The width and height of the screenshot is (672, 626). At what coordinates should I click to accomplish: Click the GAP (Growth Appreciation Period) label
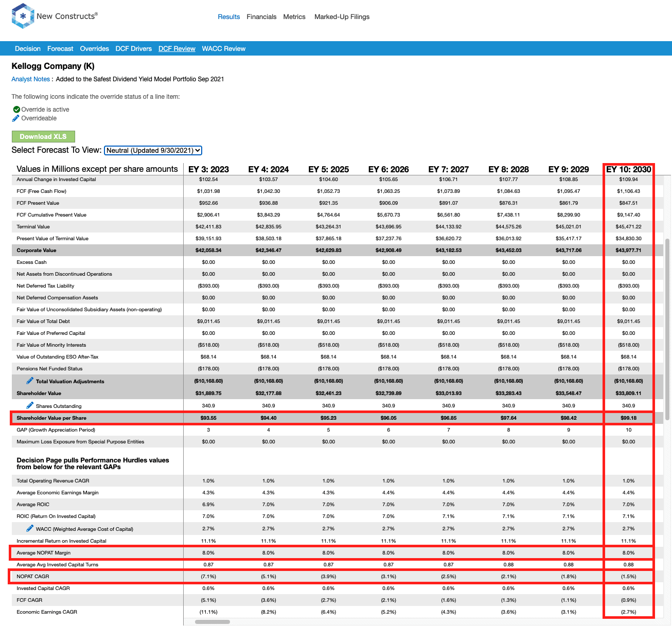56,430
